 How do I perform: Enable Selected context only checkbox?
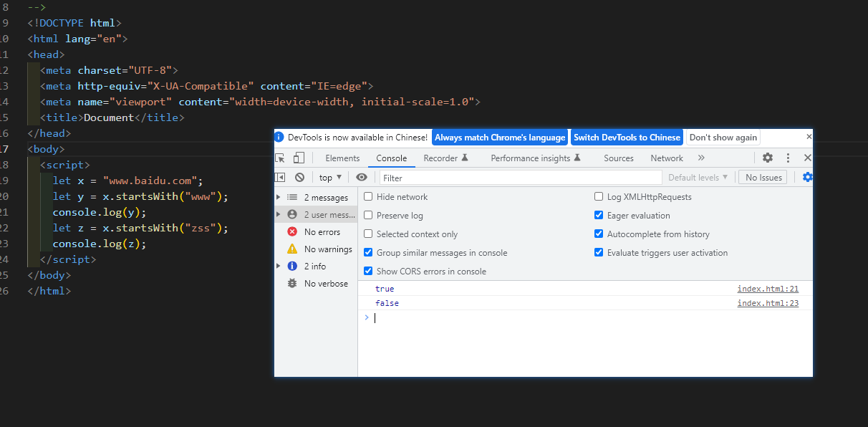(368, 234)
